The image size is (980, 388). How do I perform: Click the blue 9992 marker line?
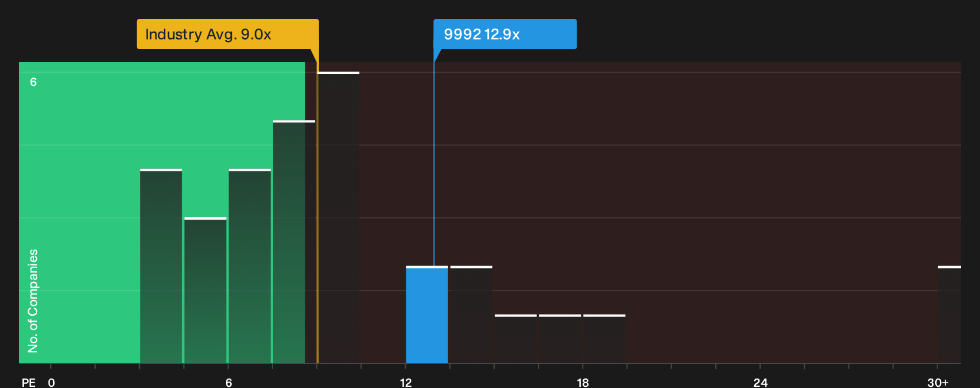[x=434, y=163]
